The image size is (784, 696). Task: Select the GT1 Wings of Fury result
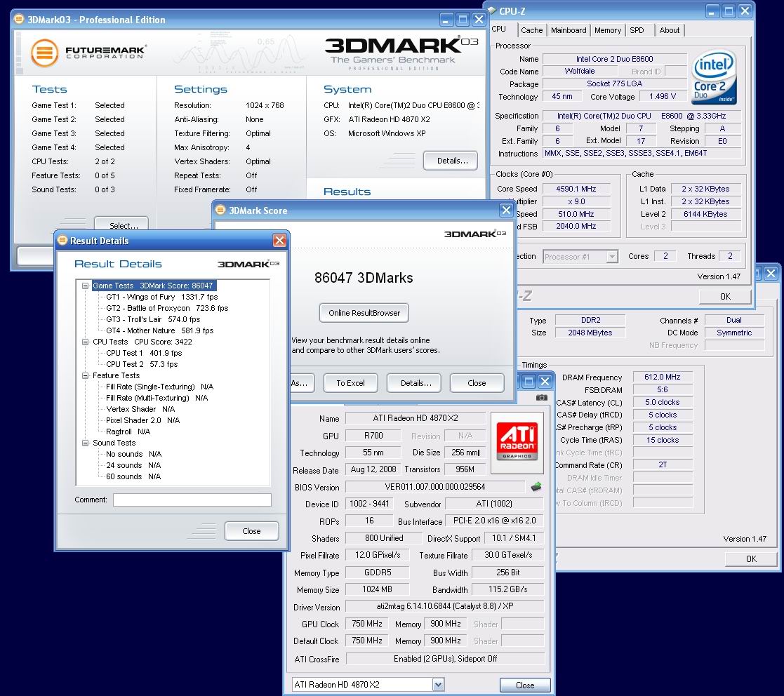[x=162, y=297]
